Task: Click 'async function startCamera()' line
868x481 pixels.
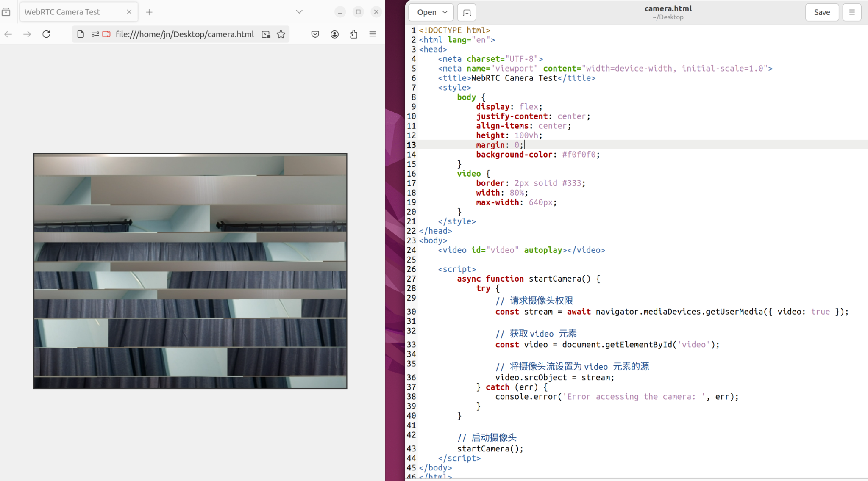Action: [529, 279]
